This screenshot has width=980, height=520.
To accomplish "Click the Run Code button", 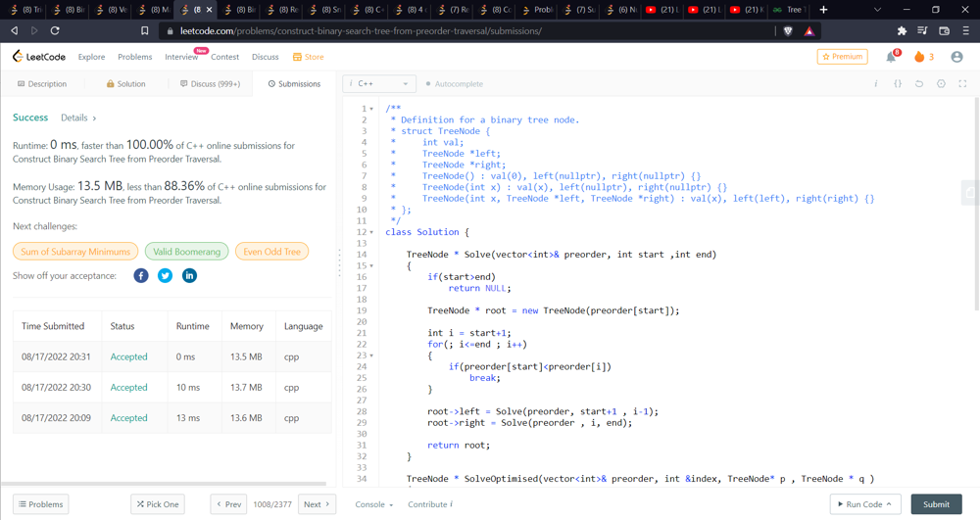I will (865, 504).
